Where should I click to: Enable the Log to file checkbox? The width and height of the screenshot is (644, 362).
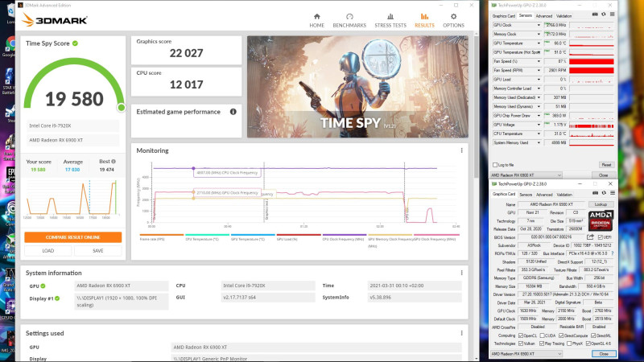tap(495, 165)
